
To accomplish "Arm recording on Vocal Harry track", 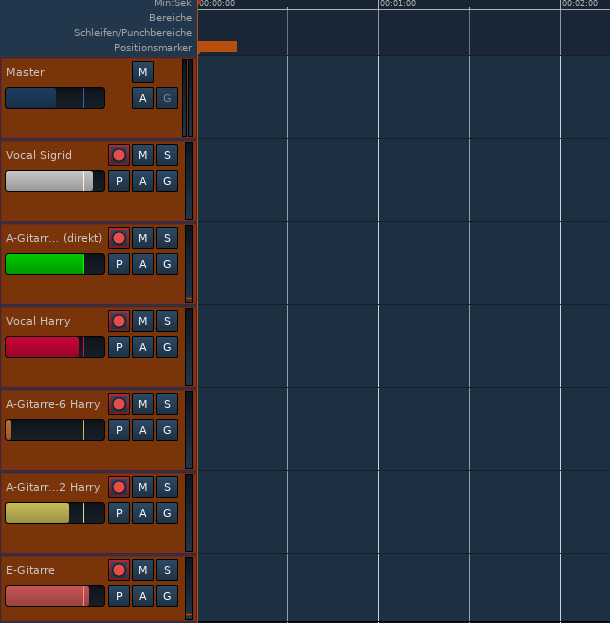I will coord(119,321).
